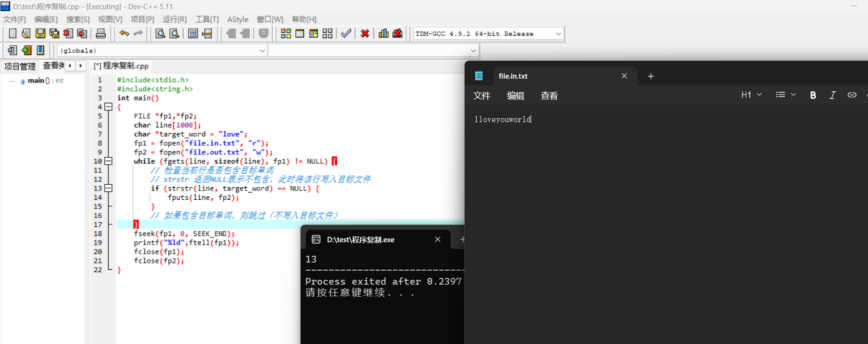
Task: Click the Compile & Run icon
Action: [314, 33]
